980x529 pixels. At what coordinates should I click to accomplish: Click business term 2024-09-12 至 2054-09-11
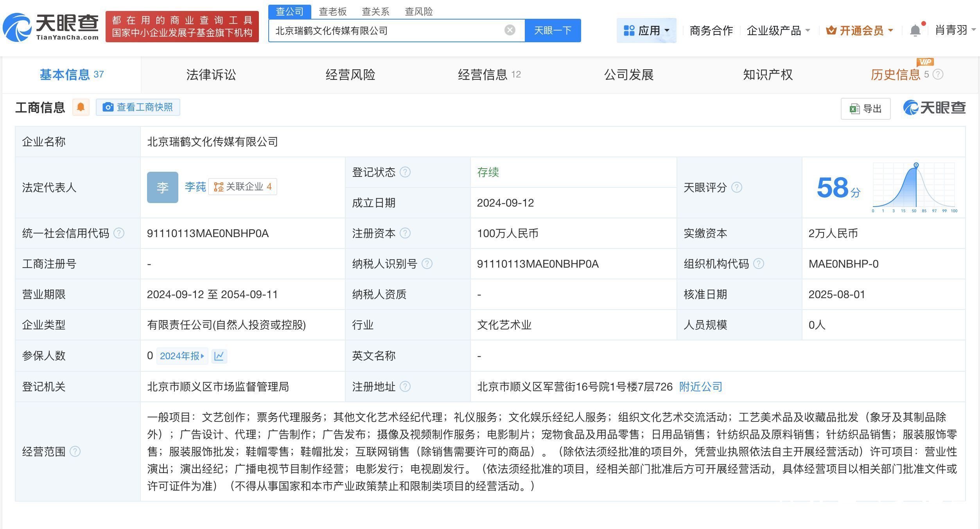(x=212, y=294)
